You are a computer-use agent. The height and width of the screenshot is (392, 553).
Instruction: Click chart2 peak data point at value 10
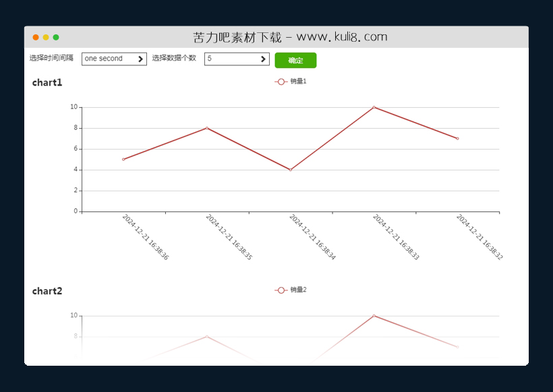(374, 316)
